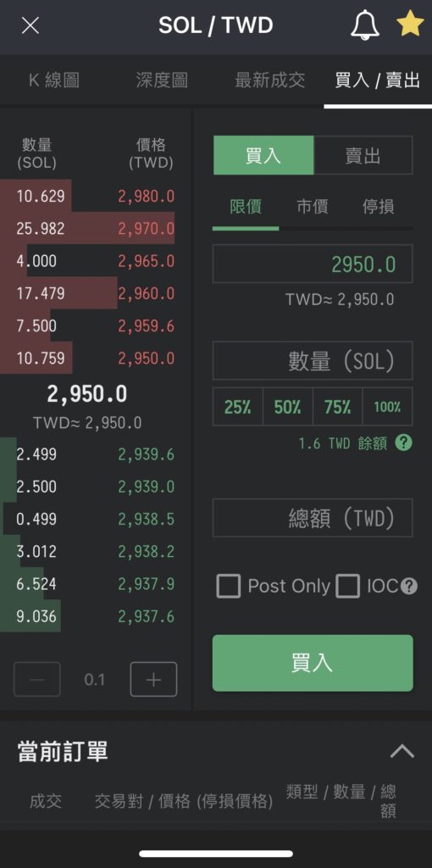Image resolution: width=432 pixels, height=868 pixels.
Task: Tap the price alert bell icon
Action: 364,25
